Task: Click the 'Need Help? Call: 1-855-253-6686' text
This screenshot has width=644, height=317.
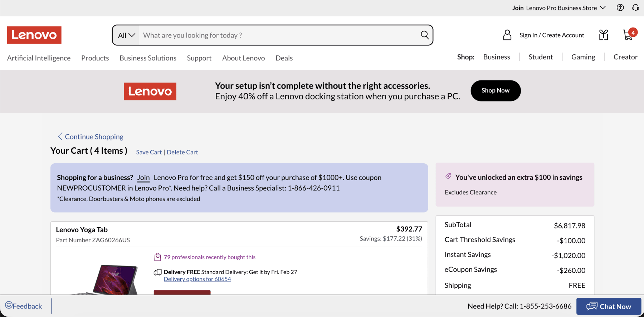Action: [519, 306]
